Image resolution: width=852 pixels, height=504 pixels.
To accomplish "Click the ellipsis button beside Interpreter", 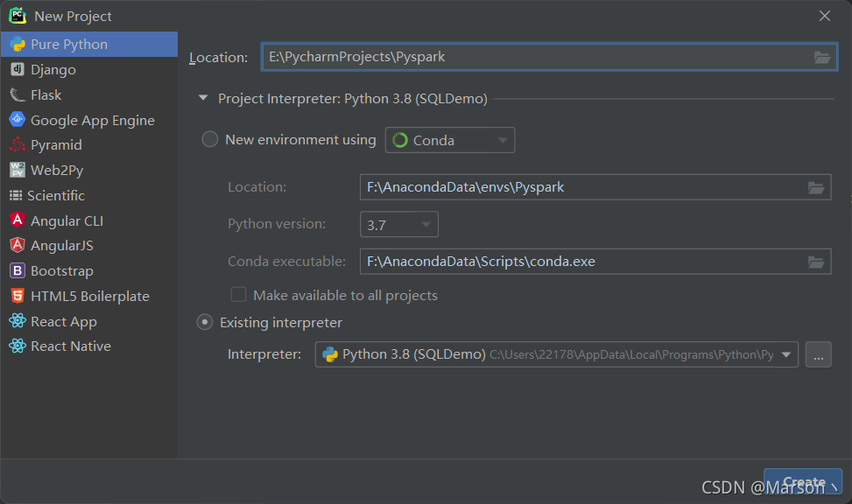I will tap(819, 354).
